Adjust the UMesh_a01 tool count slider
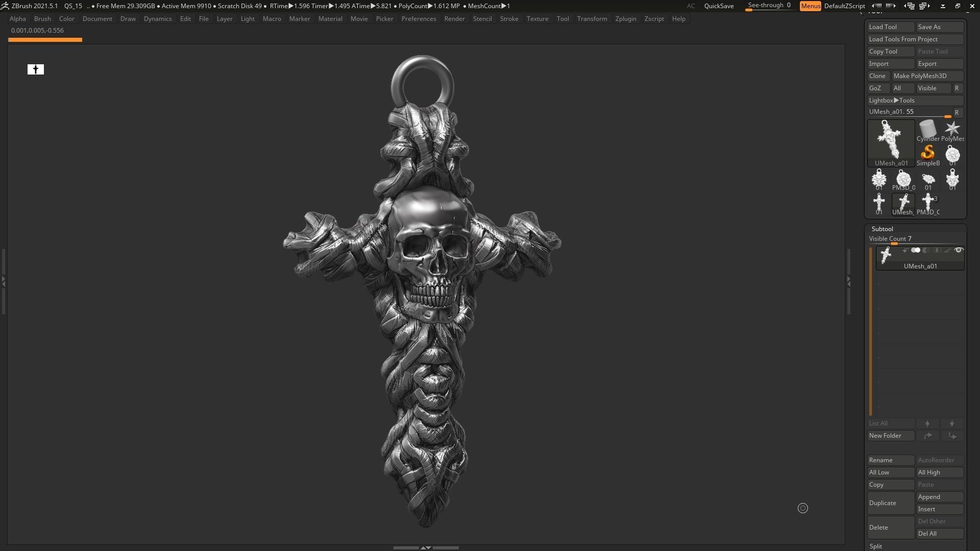 click(x=910, y=112)
